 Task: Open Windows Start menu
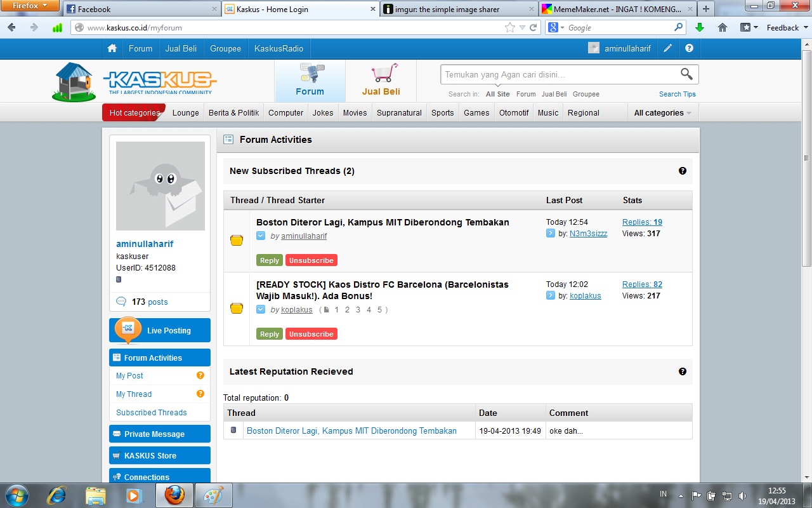point(16,495)
